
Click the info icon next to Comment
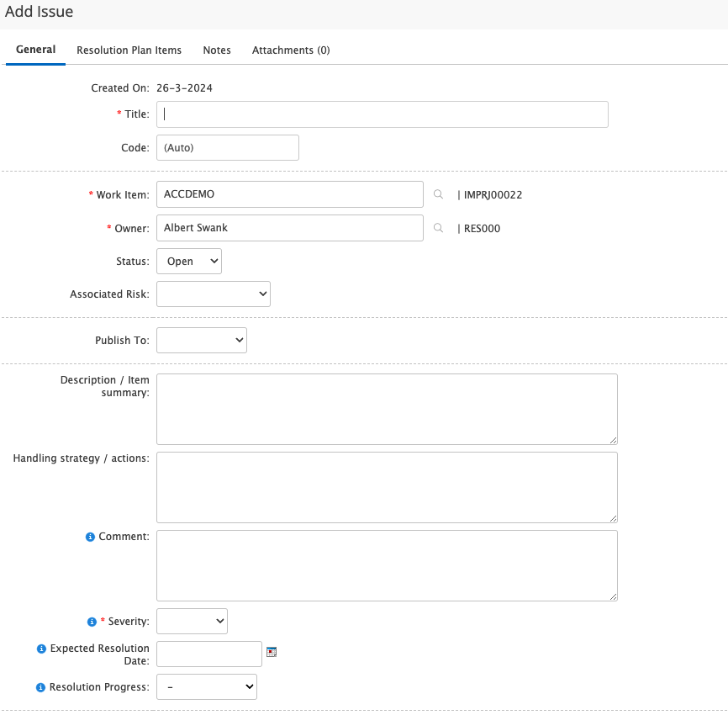click(91, 537)
